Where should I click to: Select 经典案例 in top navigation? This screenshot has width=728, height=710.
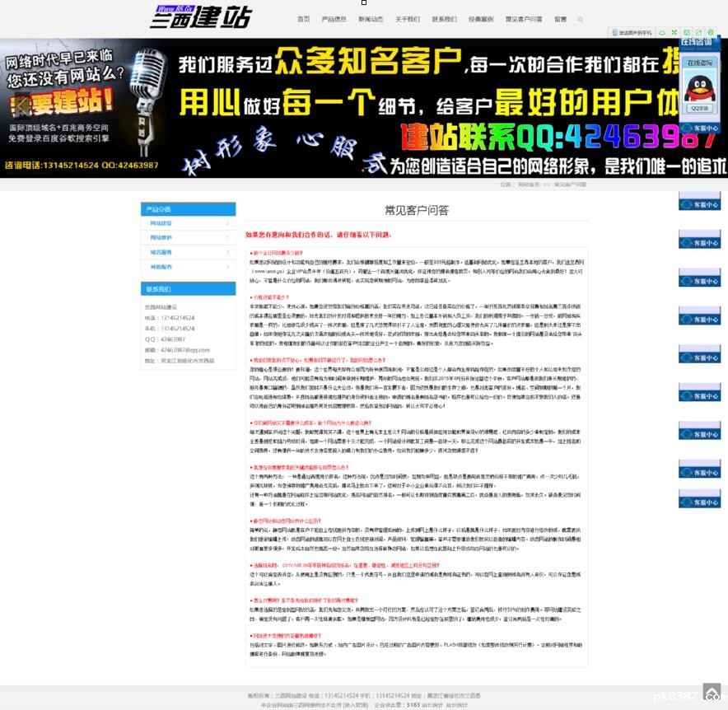coord(481,19)
